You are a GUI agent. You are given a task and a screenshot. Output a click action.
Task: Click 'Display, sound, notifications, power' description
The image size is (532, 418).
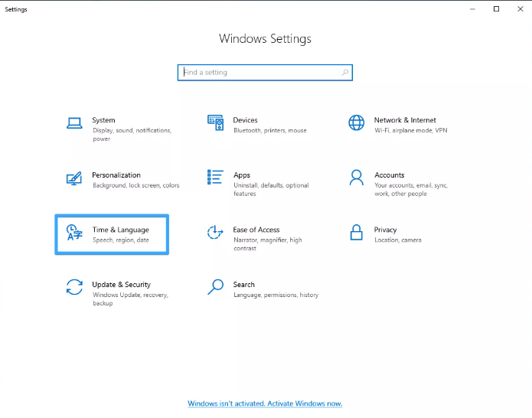pyautogui.click(x=132, y=135)
